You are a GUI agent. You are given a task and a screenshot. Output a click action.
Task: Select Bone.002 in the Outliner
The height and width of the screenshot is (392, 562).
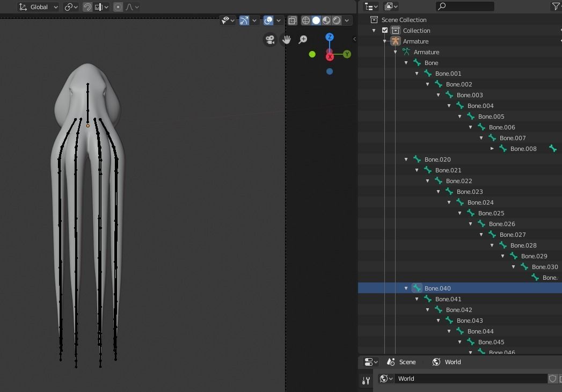point(459,84)
